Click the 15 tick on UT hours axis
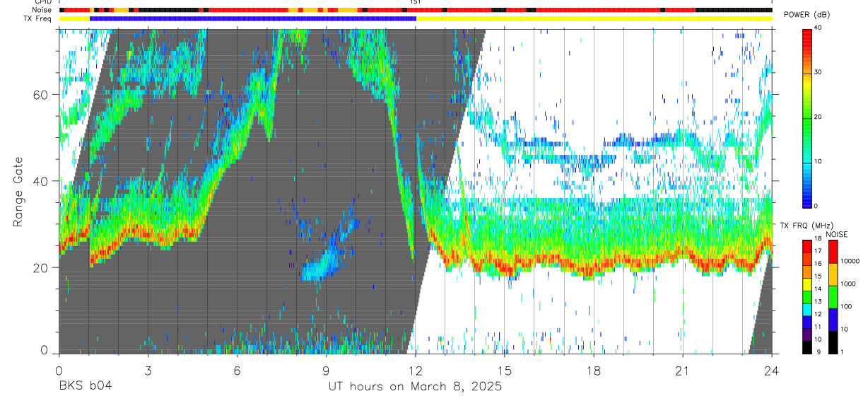The height and width of the screenshot is (401, 868). (x=505, y=370)
